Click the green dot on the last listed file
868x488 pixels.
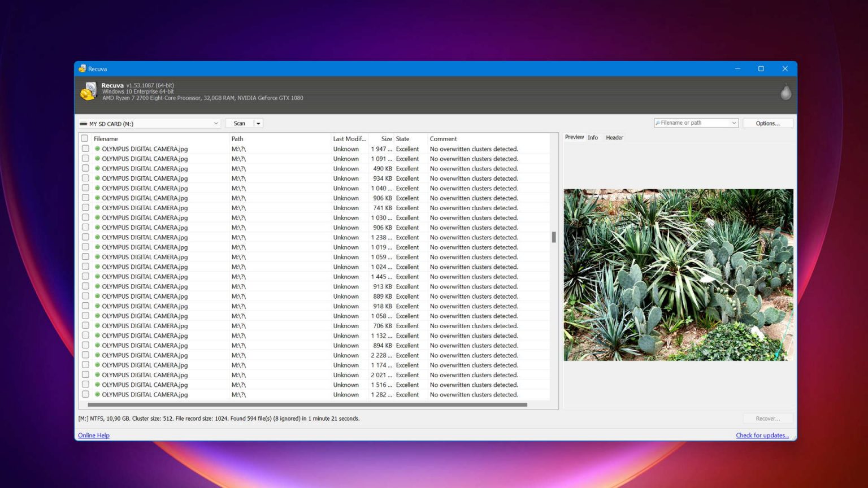(97, 394)
